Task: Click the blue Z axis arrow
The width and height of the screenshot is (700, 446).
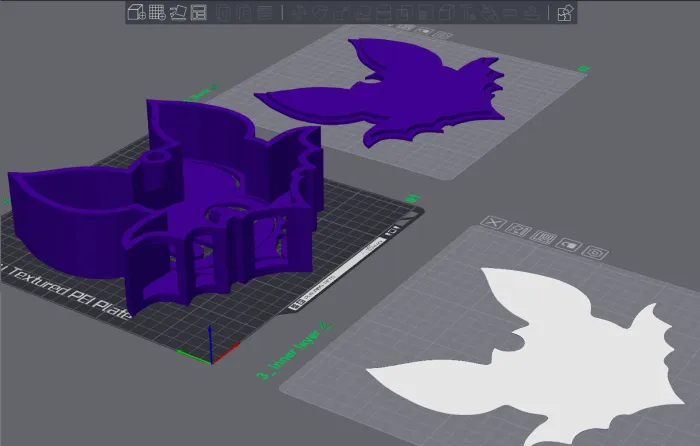Action: (209, 337)
